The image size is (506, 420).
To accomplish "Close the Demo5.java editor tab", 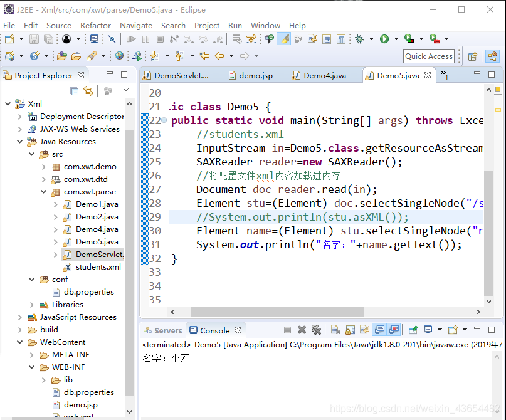I will pyautogui.click(x=428, y=75).
